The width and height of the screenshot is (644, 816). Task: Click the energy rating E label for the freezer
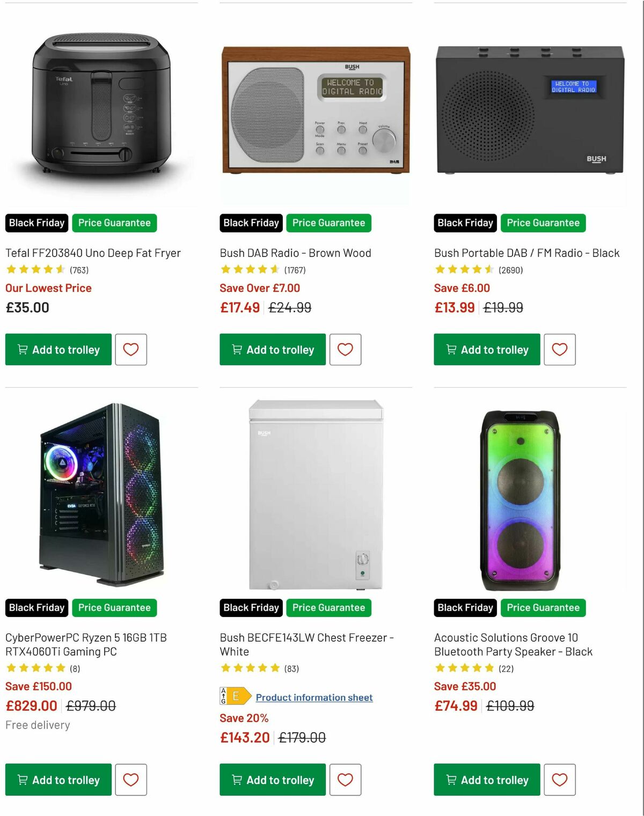pyautogui.click(x=235, y=697)
